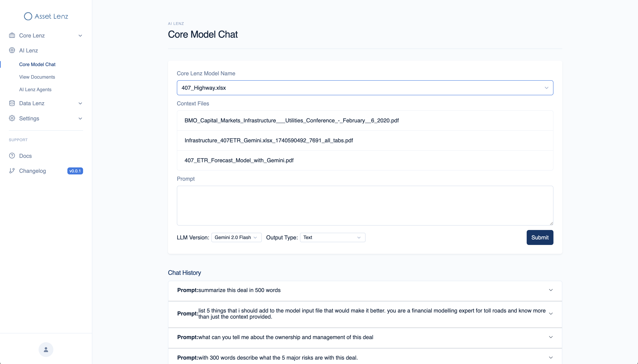Image resolution: width=638 pixels, height=364 pixels.
Task: Open the Core Lenz Model Name dropdown
Action: [365, 88]
